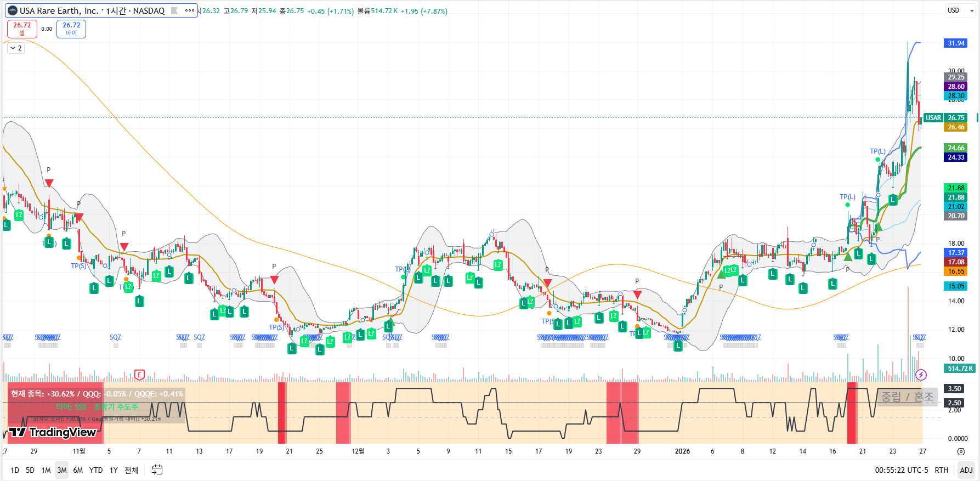The image size is (980, 481).
Task: Open the go-to-date calendar icon
Action: (157, 470)
